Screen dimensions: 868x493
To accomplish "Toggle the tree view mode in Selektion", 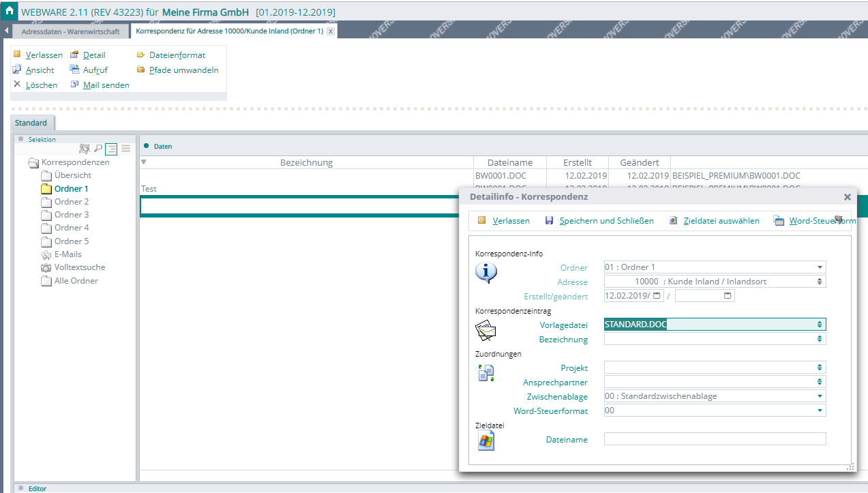I will 111,149.
